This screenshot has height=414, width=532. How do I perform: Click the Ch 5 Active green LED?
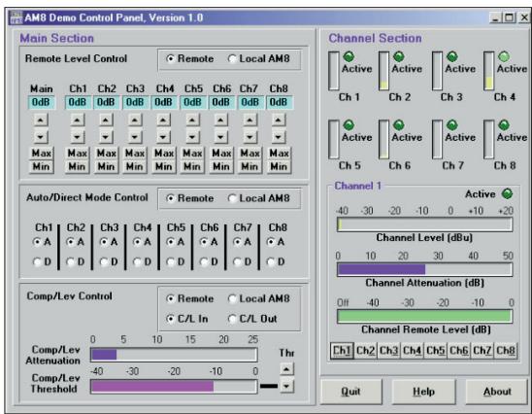tap(349, 125)
